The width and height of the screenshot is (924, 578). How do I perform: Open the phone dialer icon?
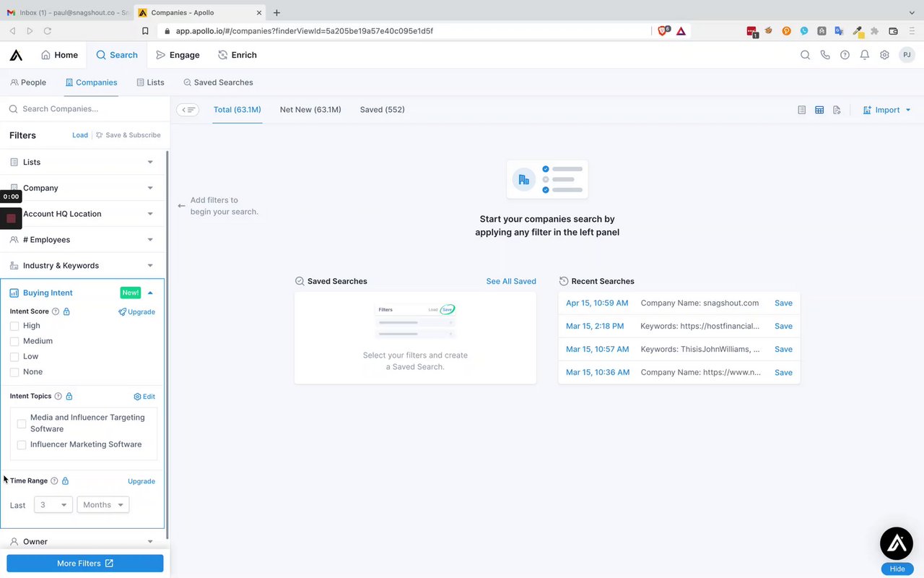825,55
